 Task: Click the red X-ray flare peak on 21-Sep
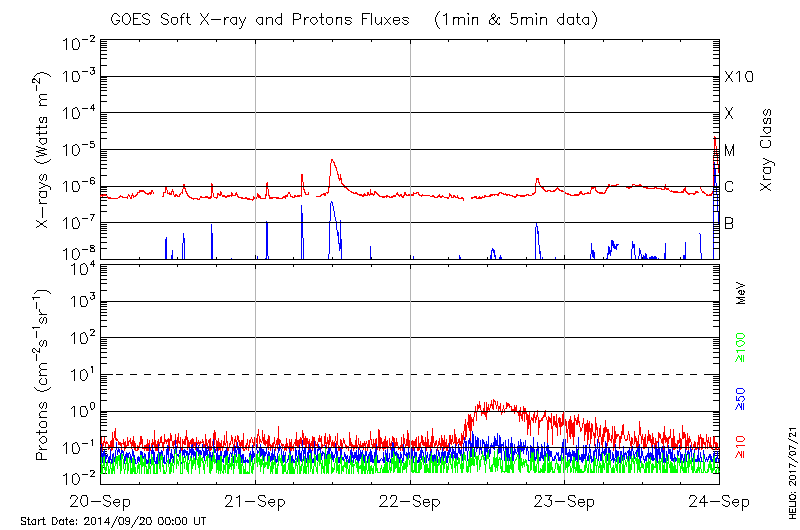click(332, 161)
